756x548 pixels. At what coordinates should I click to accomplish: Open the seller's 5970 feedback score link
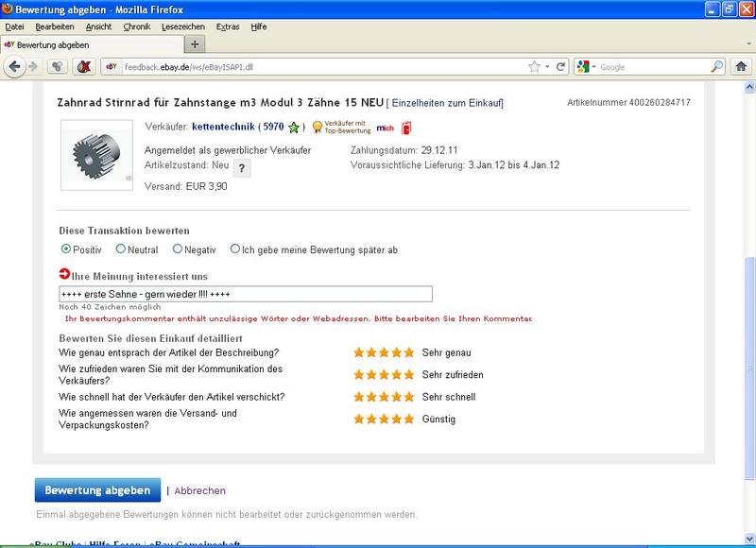[x=273, y=127]
